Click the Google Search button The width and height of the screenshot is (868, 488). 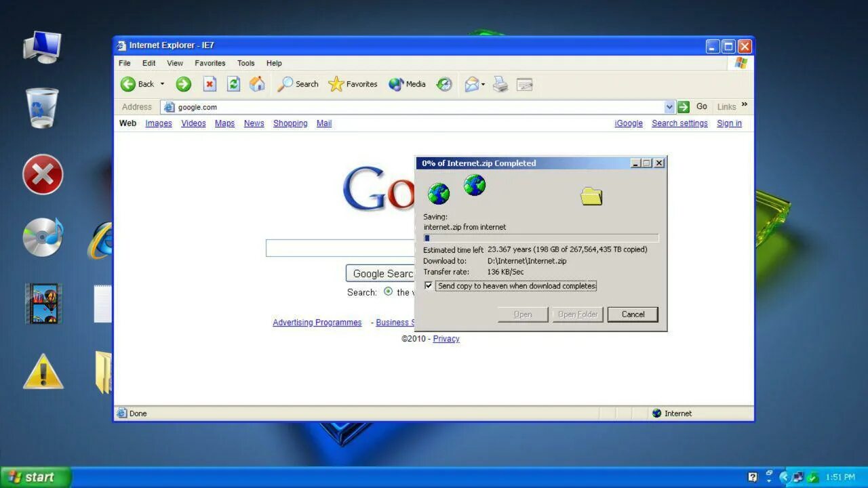[380, 274]
